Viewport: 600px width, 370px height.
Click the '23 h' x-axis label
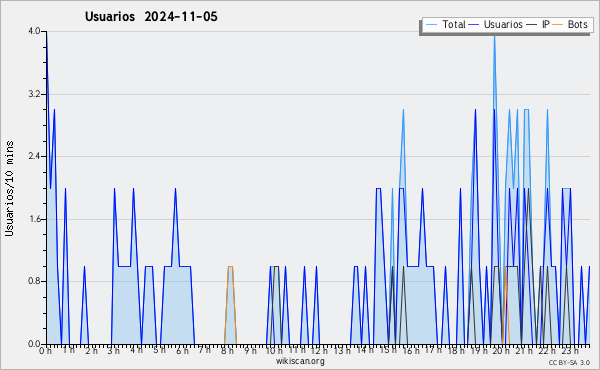[x=570, y=351]
